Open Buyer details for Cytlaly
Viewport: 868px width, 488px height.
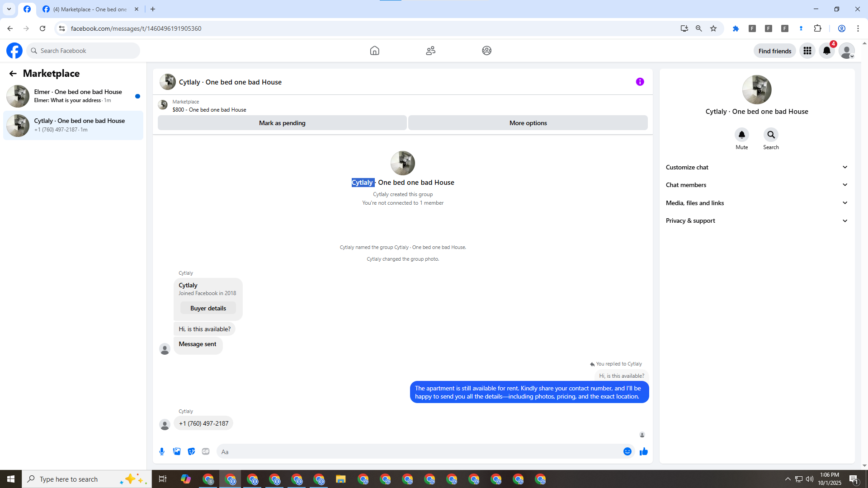[208, 308]
